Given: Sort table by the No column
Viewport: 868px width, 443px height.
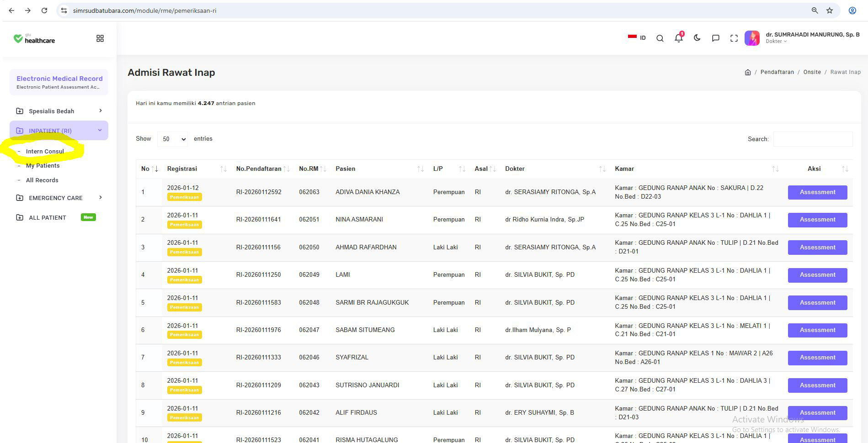Looking at the screenshot, I should coord(149,169).
